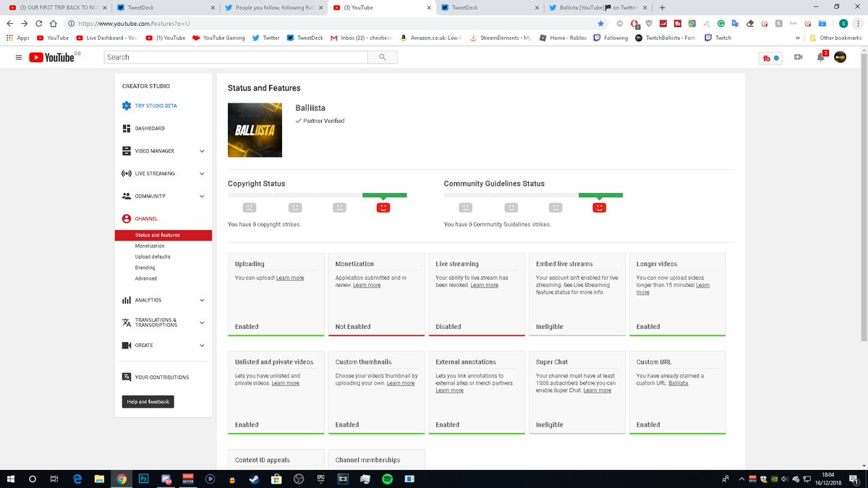Open the notifications bell
Screen dimensions: 868x488
pos(820,57)
